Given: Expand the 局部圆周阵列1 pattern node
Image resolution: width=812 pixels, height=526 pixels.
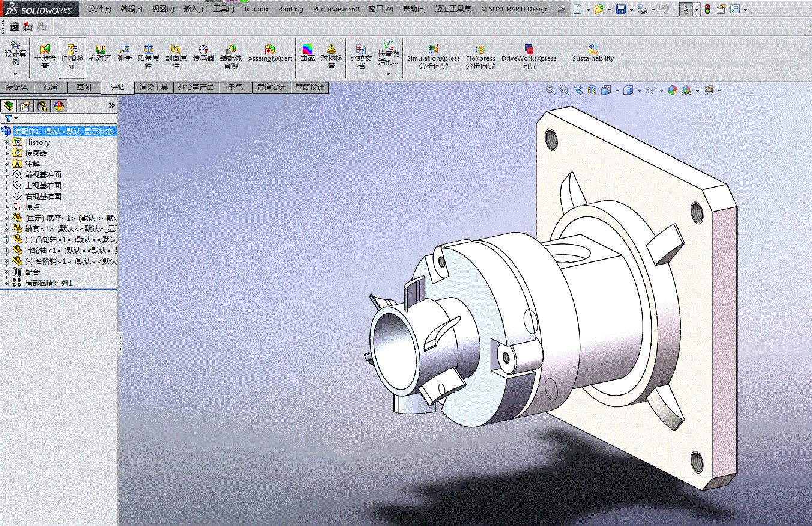Looking at the screenshot, I should point(6,283).
